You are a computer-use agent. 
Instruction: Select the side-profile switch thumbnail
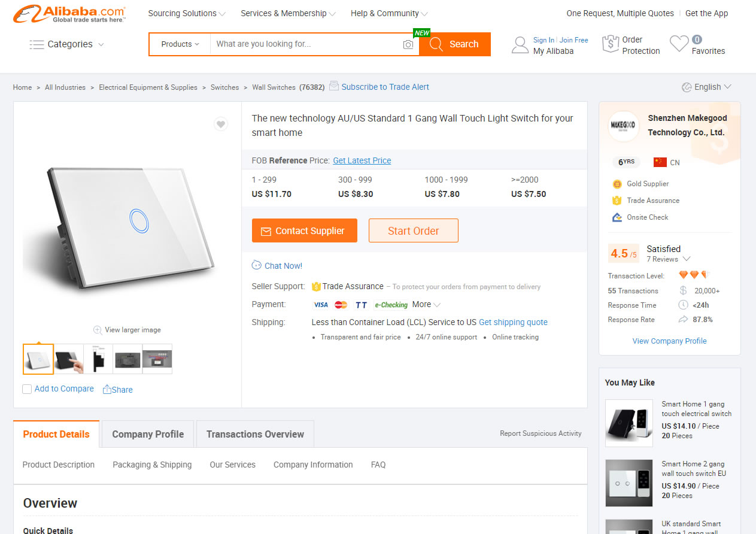click(98, 359)
